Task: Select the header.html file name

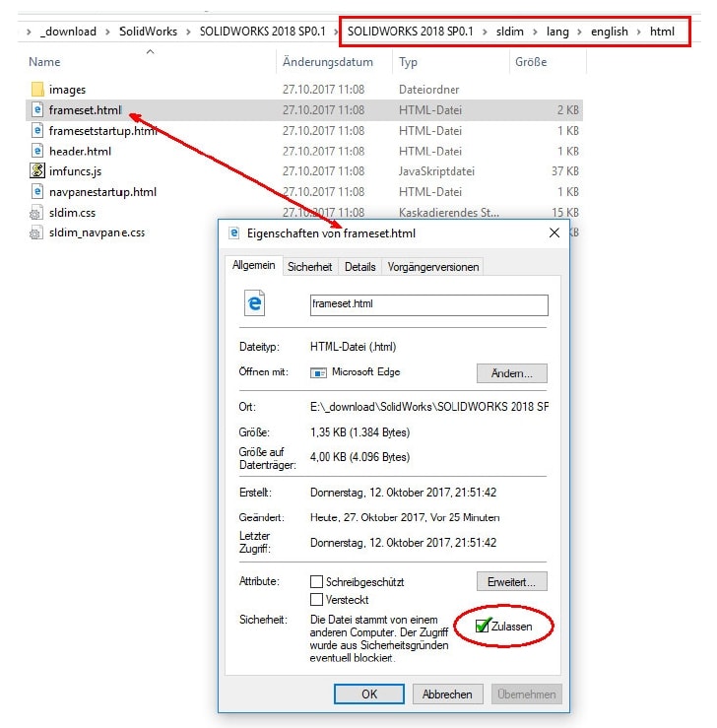Action: (x=81, y=152)
